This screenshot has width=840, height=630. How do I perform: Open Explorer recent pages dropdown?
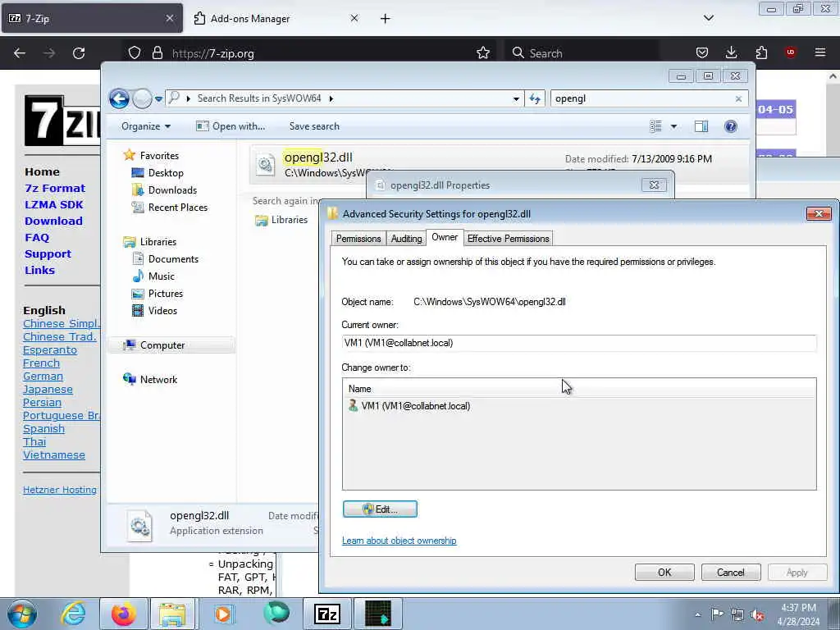[x=158, y=99]
